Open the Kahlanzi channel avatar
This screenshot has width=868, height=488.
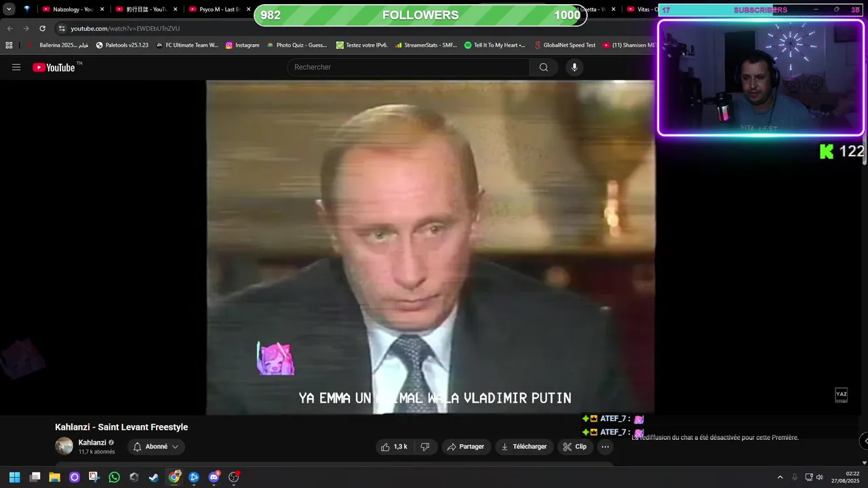(x=64, y=446)
